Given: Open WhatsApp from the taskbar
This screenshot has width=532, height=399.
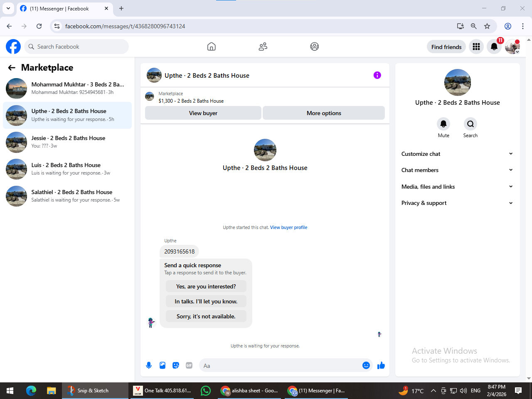Looking at the screenshot, I should tap(206, 391).
